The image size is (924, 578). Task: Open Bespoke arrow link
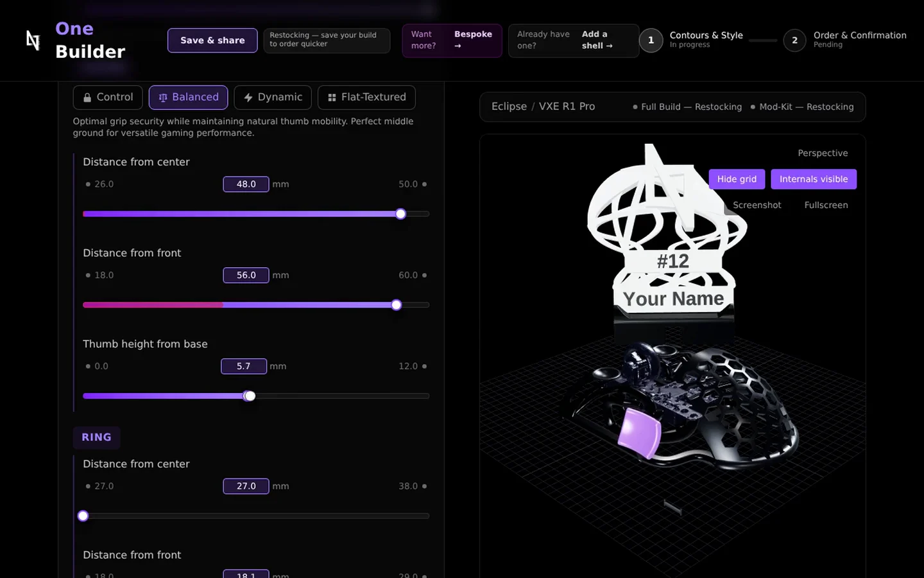pyautogui.click(x=473, y=40)
